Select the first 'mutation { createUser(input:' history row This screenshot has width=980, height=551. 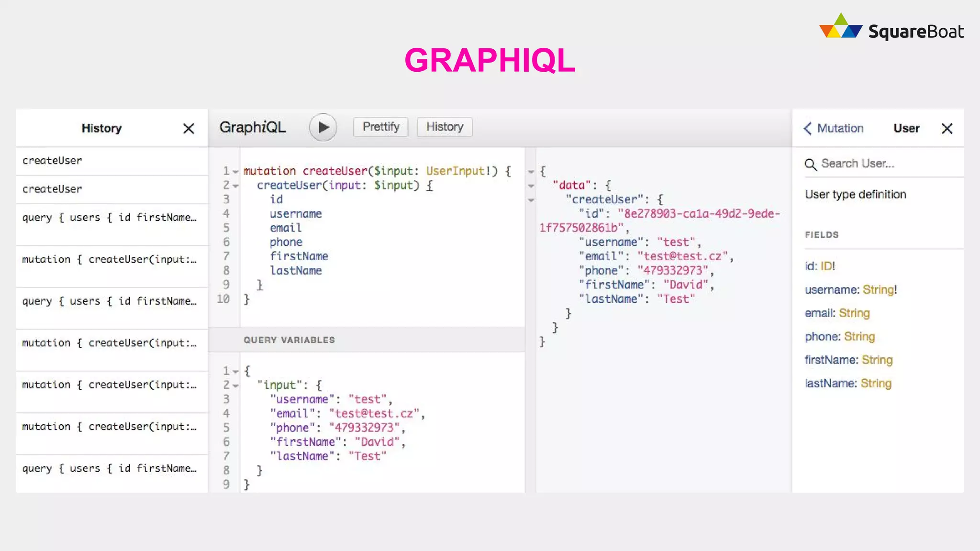(112, 266)
